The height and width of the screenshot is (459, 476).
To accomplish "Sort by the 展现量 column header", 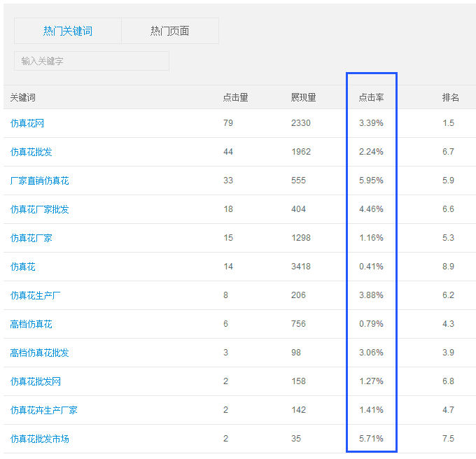I will tap(303, 97).
